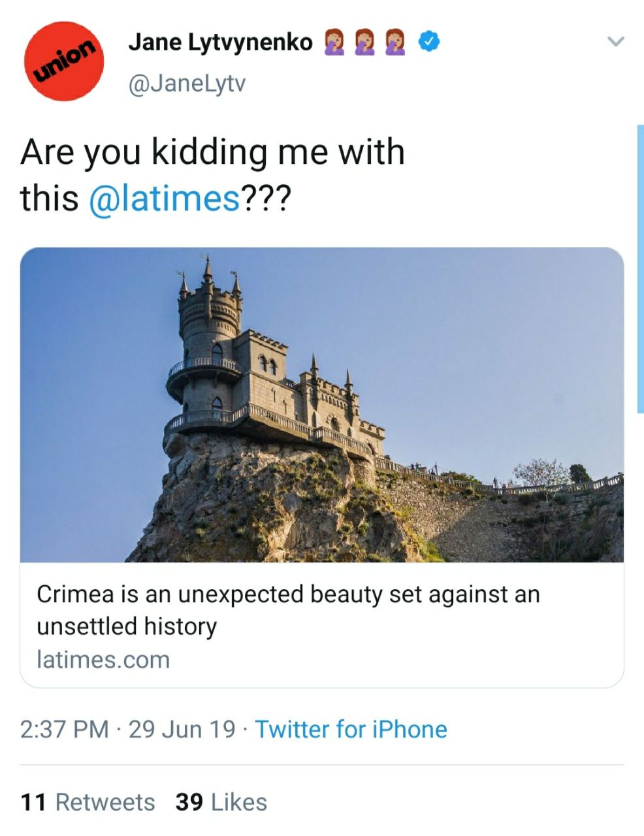Open Jane Lytvynenko's profile via display name
The image size is (644, 836).
tap(220, 42)
